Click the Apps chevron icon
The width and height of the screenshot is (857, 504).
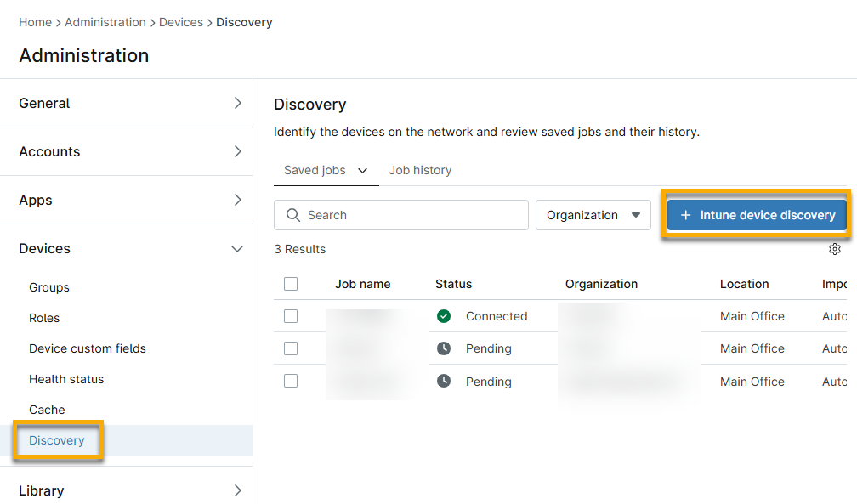coord(238,200)
